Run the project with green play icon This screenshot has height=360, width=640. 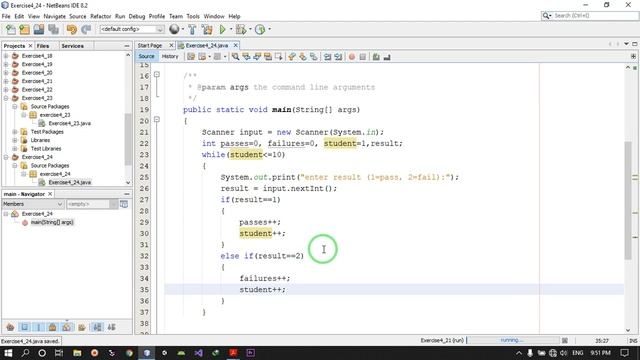tap(222, 29)
